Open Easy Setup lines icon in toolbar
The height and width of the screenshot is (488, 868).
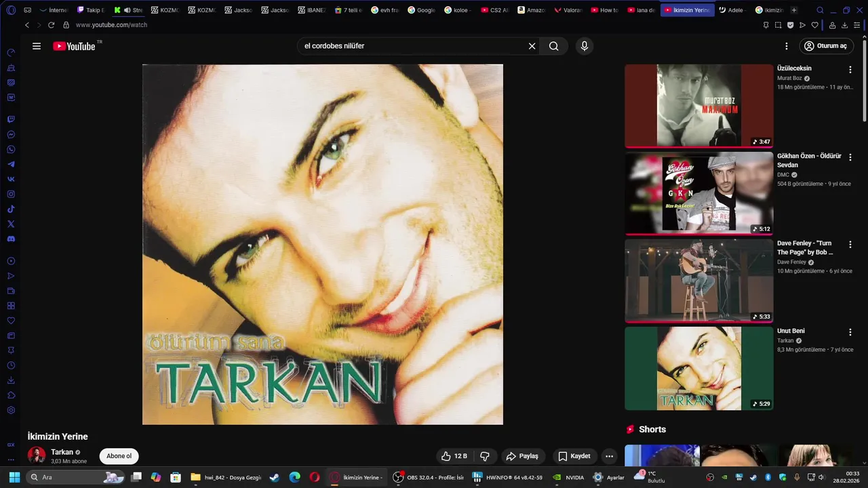tap(859, 25)
